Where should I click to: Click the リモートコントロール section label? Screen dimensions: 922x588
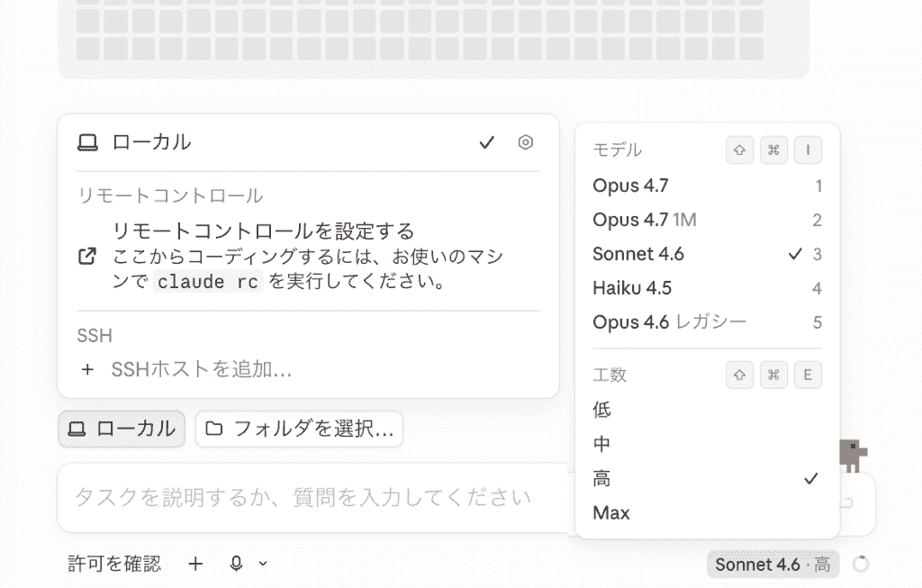[x=170, y=195]
